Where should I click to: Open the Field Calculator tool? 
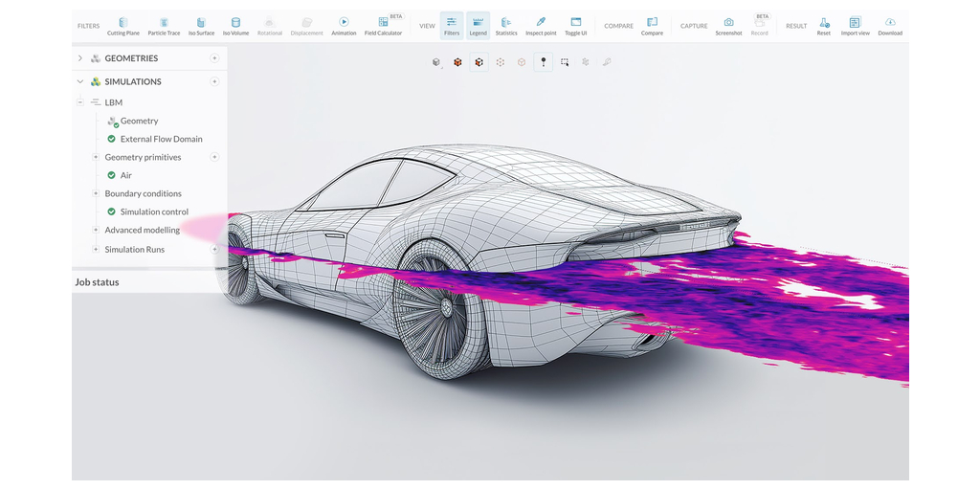(x=383, y=26)
